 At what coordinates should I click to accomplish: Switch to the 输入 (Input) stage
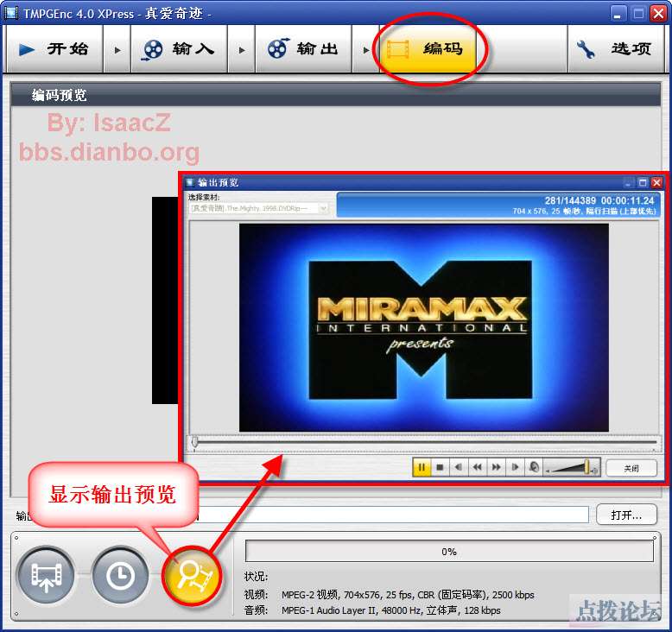click(x=179, y=49)
